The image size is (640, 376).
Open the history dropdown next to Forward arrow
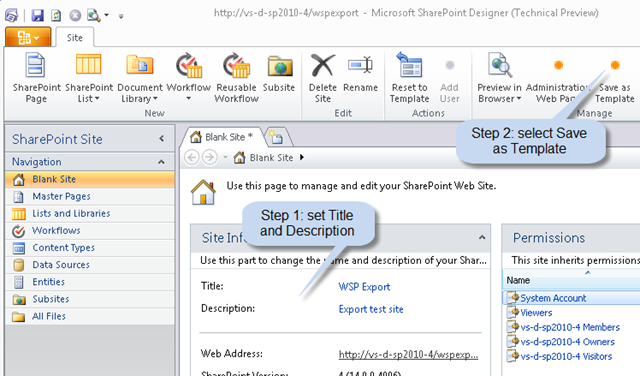tap(225, 157)
